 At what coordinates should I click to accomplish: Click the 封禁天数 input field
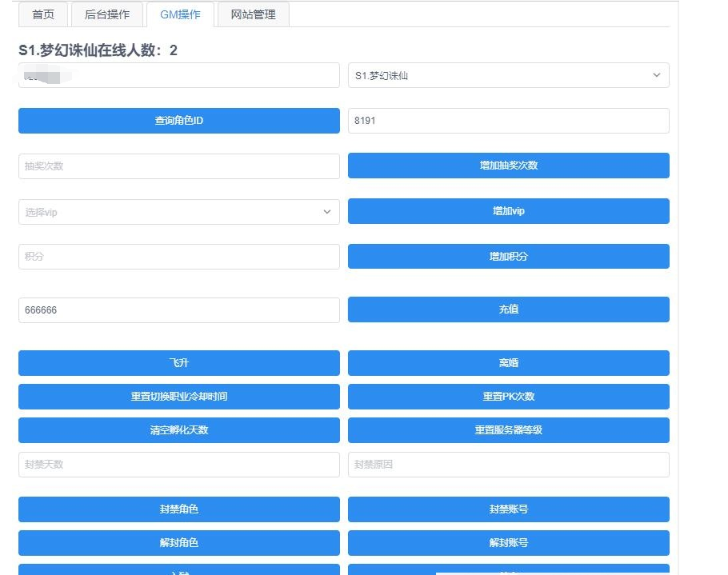click(x=178, y=465)
